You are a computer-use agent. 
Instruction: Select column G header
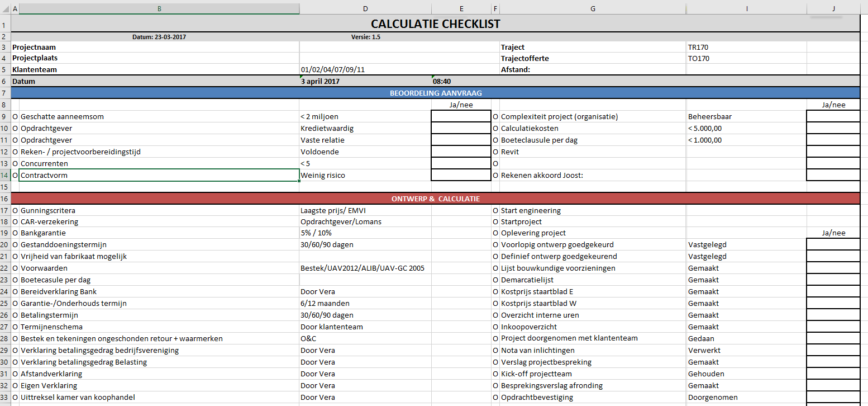point(593,9)
